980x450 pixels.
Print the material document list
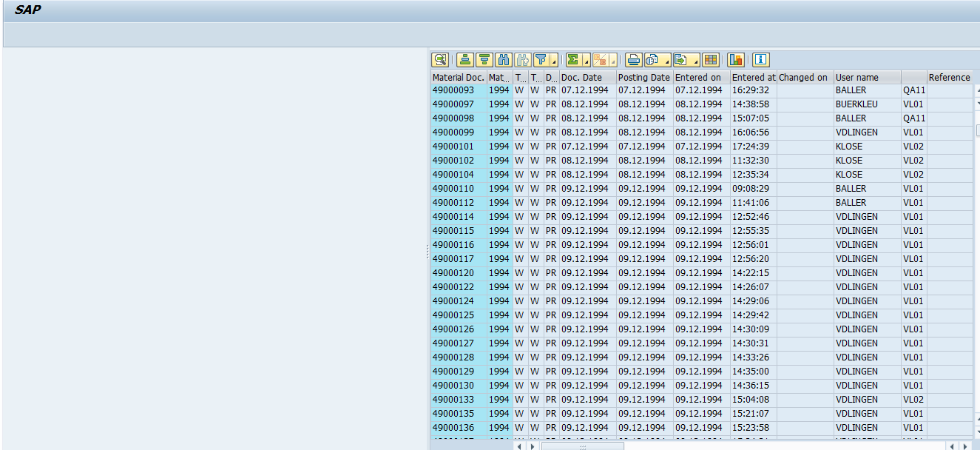point(632,60)
